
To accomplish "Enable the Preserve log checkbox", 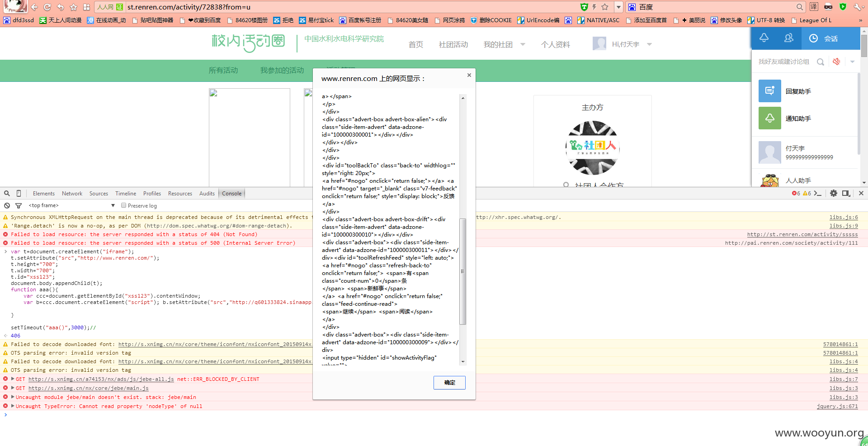I will click(123, 205).
